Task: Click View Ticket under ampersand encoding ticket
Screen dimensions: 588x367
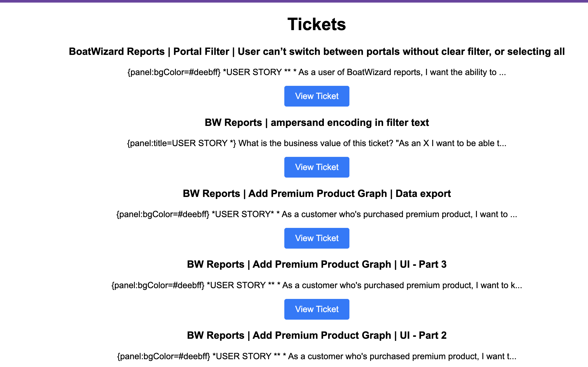Action: click(x=317, y=167)
